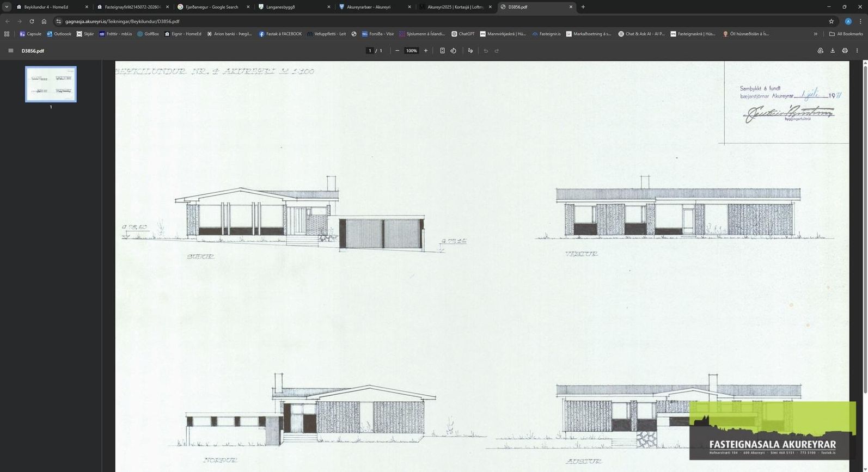This screenshot has width=868, height=472.
Task: Click the fit to page icon
Action: pyautogui.click(x=442, y=51)
